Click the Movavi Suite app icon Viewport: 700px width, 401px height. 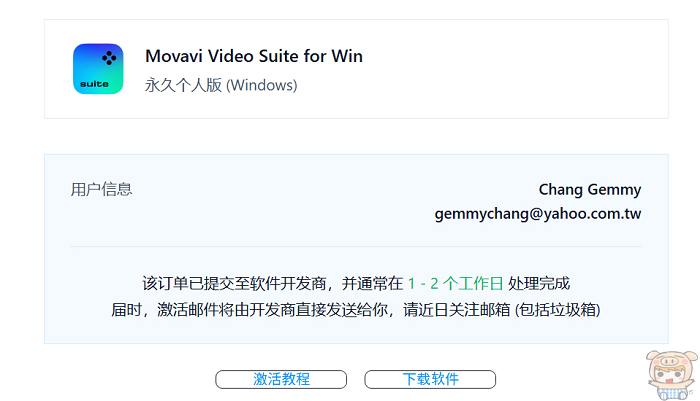[x=98, y=69]
